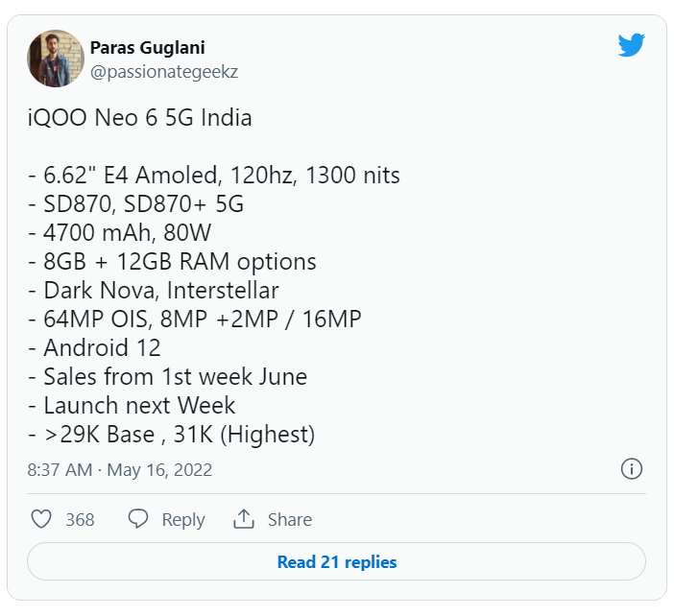Click the Twitter bird logo

pyautogui.click(x=631, y=45)
